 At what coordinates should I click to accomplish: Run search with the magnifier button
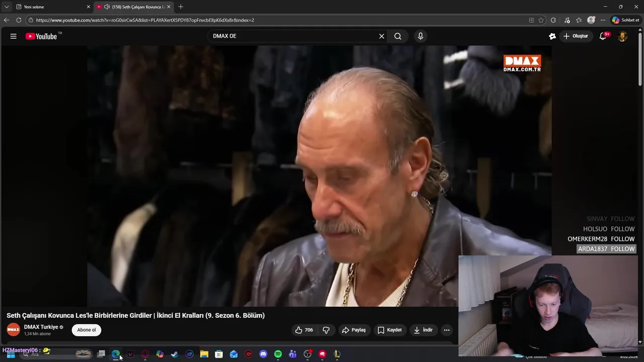click(x=398, y=36)
